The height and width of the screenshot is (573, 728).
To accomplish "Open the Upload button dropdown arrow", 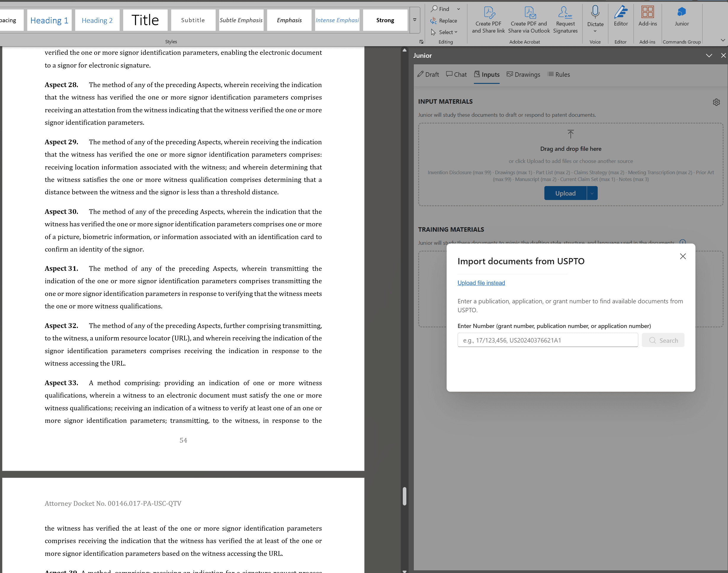I will pyautogui.click(x=592, y=193).
